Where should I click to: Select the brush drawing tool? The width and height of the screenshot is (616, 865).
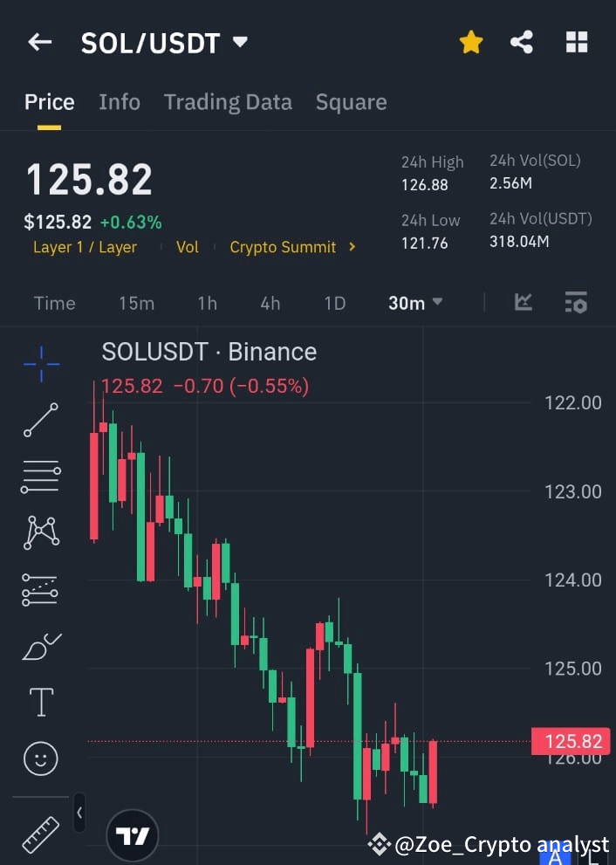[x=40, y=646]
